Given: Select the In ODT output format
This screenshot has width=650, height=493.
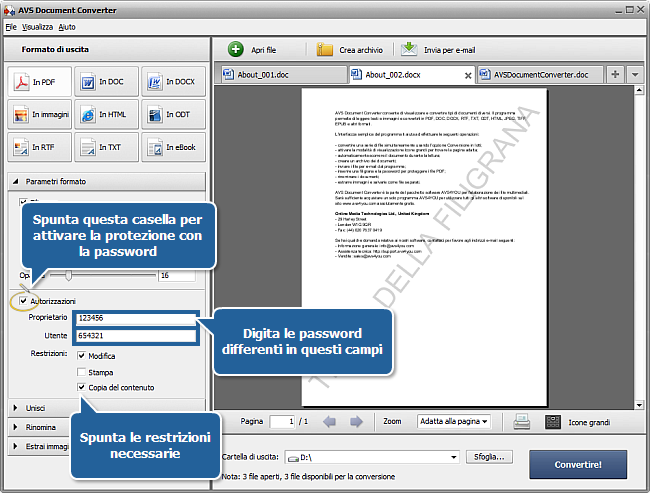Looking at the screenshot, I should coord(173,114).
